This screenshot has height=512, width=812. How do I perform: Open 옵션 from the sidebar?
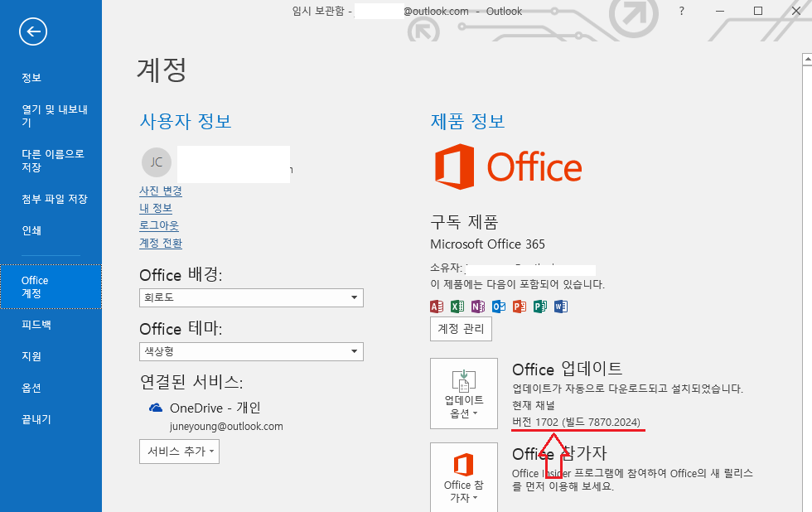[x=31, y=388]
